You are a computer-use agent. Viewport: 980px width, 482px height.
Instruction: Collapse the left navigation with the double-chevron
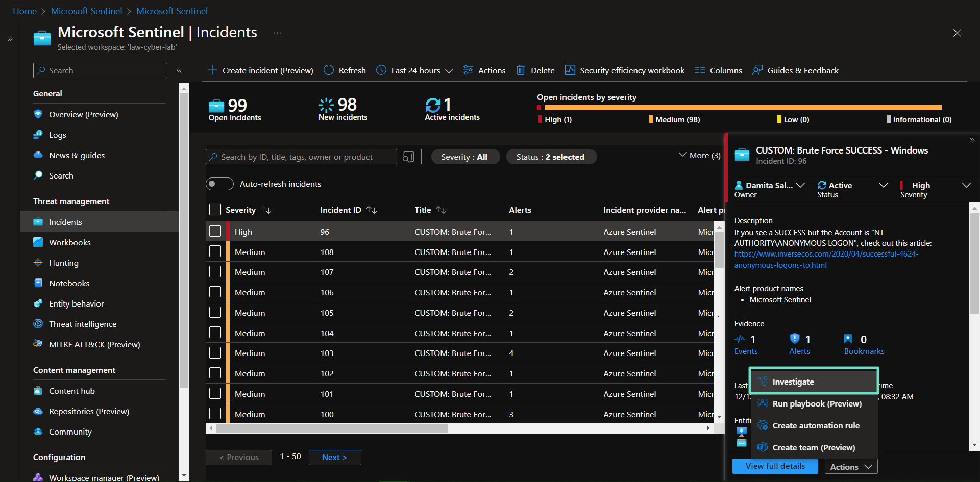point(179,70)
